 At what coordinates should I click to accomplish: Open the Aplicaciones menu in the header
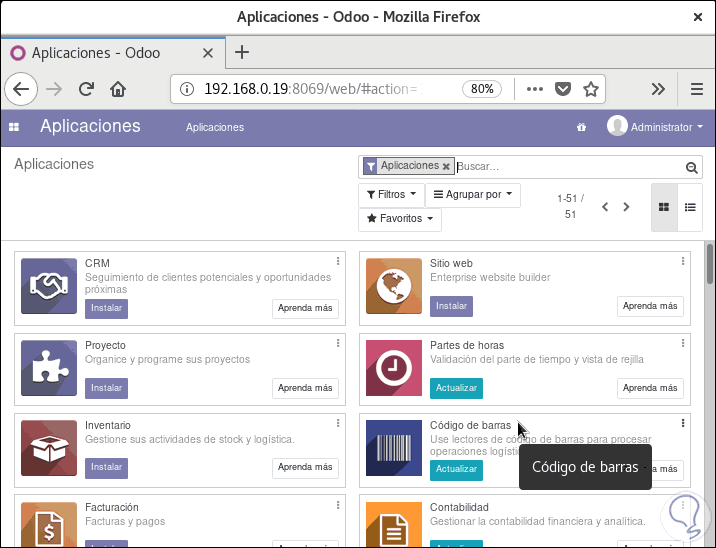(215, 127)
